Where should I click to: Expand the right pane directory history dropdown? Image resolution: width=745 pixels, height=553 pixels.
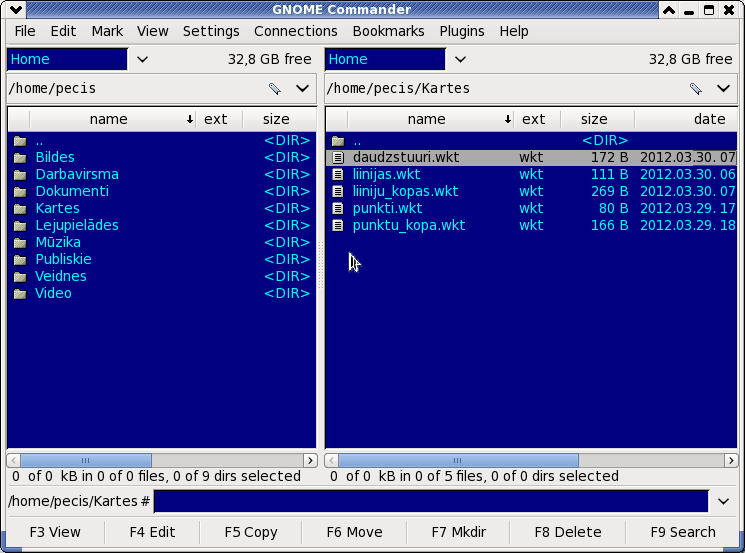point(724,88)
